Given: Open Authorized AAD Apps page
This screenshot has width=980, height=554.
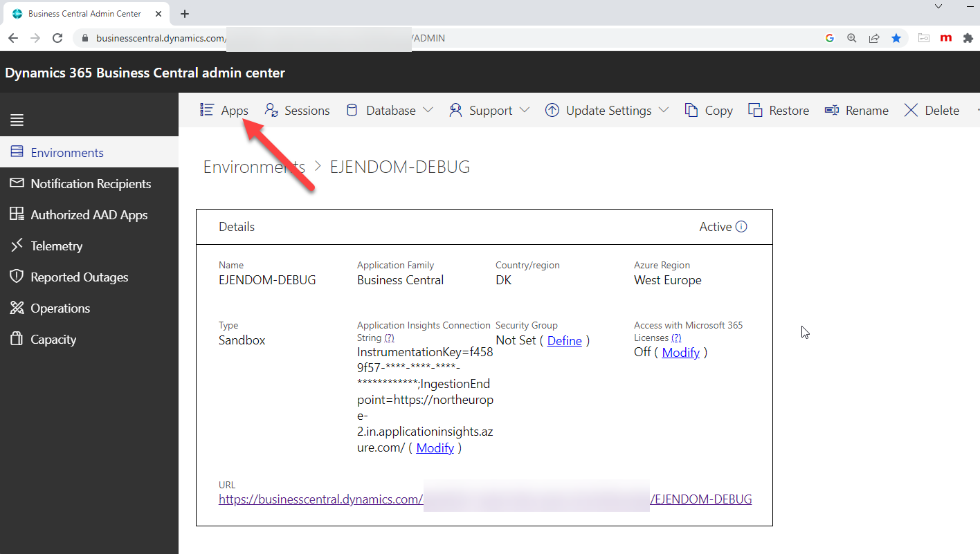Looking at the screenshot, I should click(89, 214).
